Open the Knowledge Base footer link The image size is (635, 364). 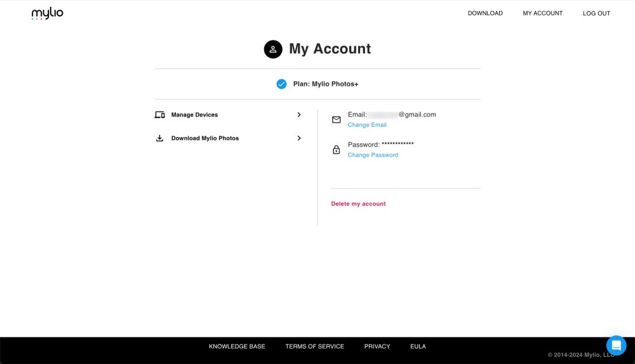(x=237, y=346)
